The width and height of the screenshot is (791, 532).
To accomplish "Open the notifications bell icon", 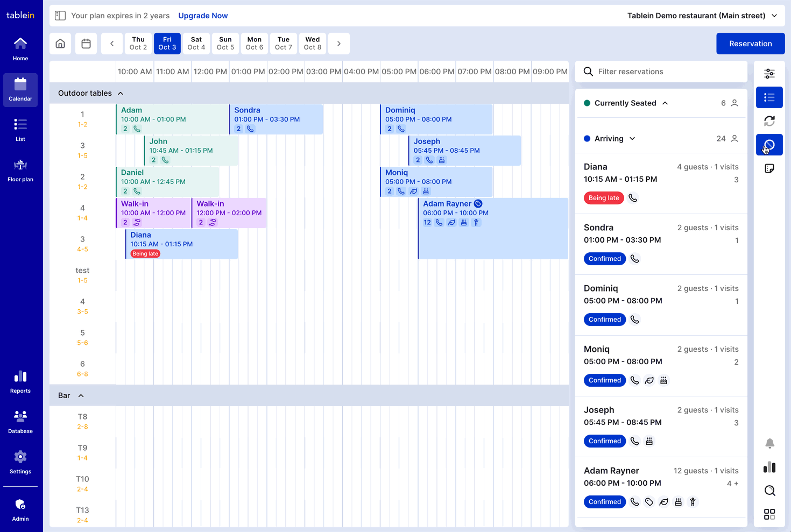I will coord(769,443).
